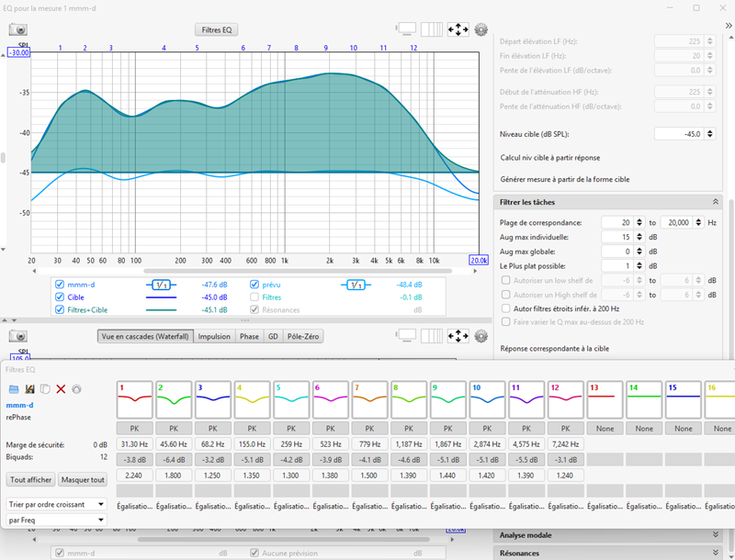This screenshot has width=735, height=560.
Task: Enable Autoriser un High shelf checkbox
Action: (506, 295)
